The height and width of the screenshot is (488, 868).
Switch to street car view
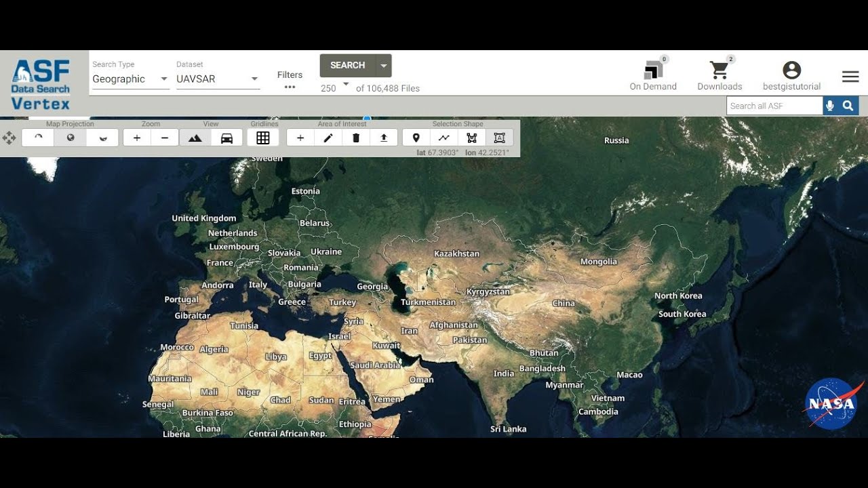click(227, 138)
